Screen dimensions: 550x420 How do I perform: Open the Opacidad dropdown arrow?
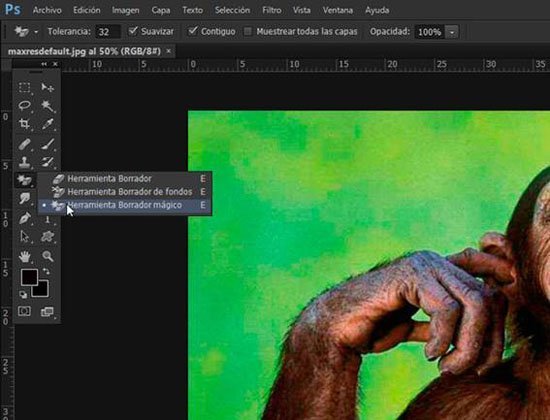coord(452,32)
